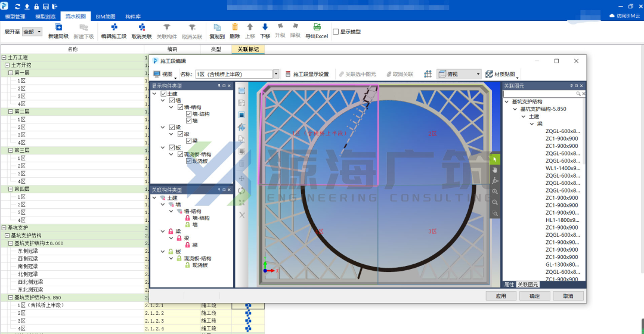Click the 复制到 toolbar icon
The image size is (644, 334).
point(217,27)
